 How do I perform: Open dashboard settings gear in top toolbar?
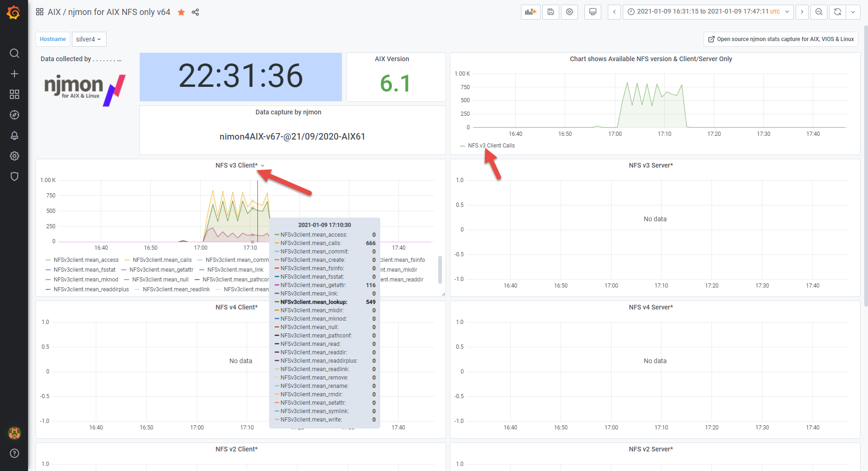coord(569,12)
